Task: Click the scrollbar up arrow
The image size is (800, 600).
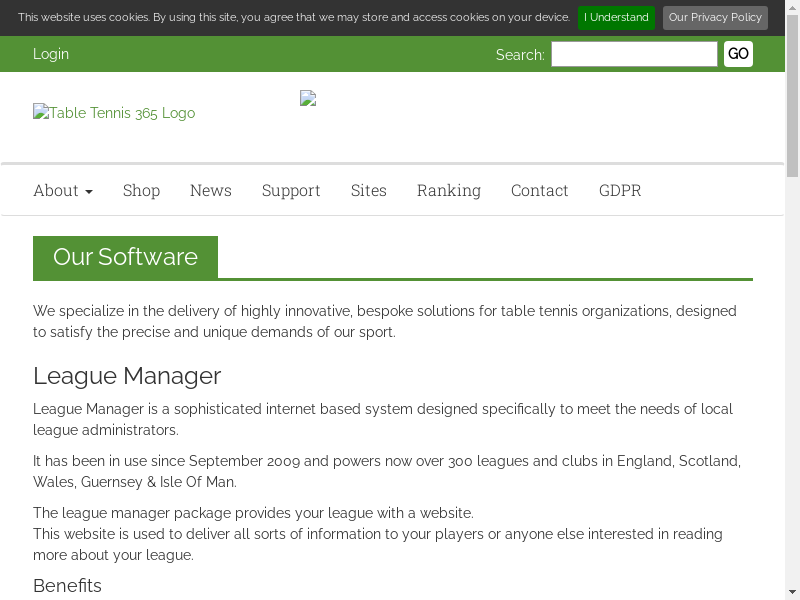Action: pos(792,7)
